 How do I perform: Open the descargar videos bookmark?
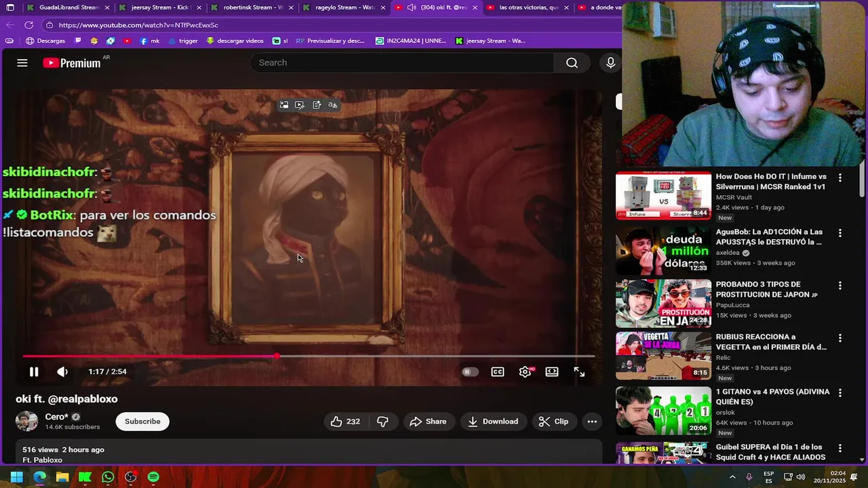(x=235, y=41)
